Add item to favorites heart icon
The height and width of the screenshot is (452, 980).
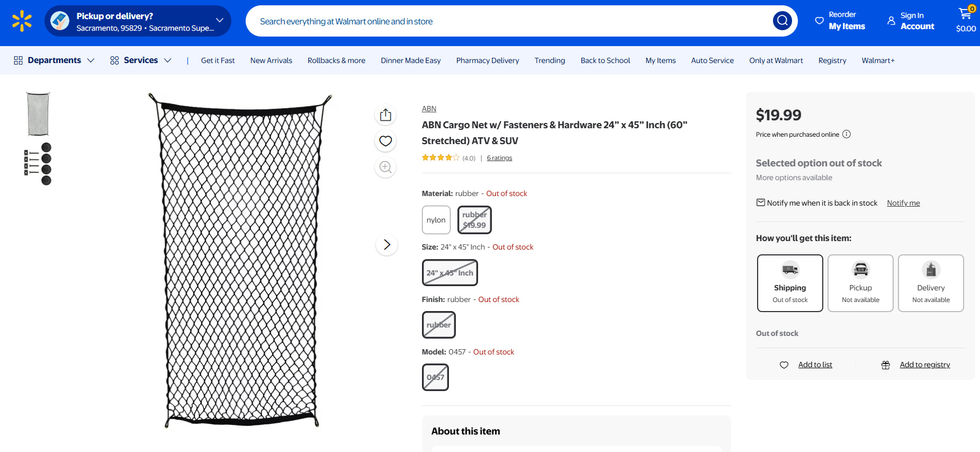[385, 141]
